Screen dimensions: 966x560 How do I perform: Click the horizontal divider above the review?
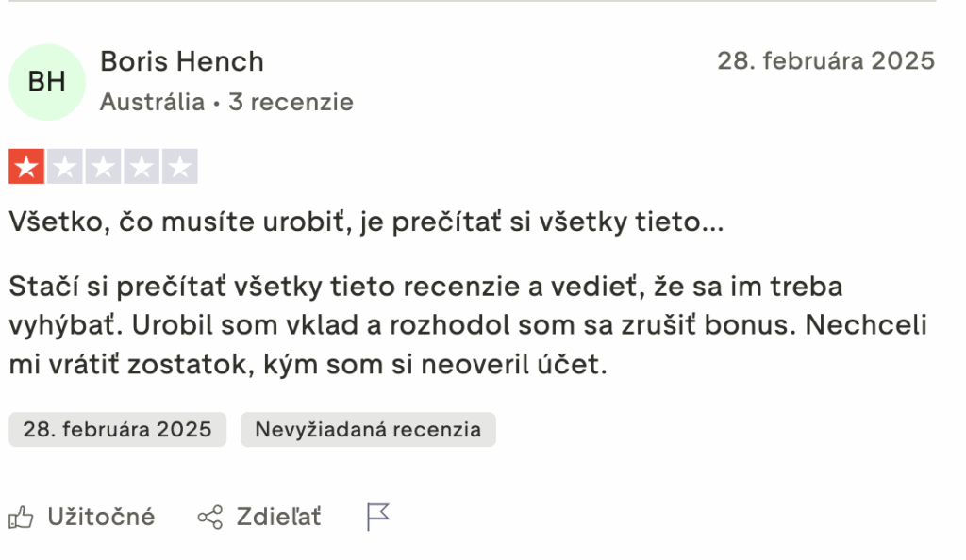coord(472,2)
